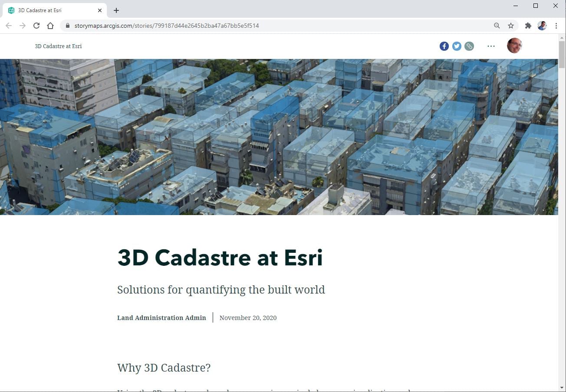Open the browser home page
566x392 pixels.
[50, 26]
